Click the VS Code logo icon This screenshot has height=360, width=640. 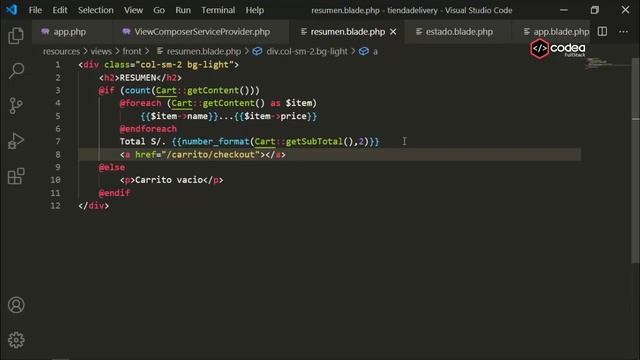click(11, 10)
